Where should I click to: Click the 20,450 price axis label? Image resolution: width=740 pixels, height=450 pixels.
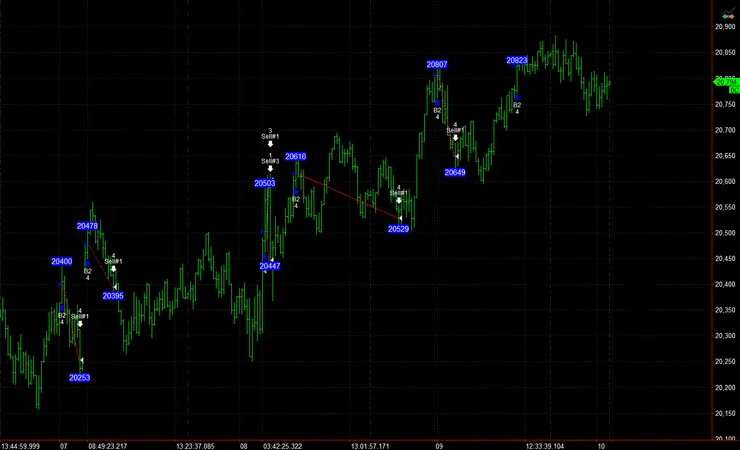pyautogui.click(x=725, y=258)
